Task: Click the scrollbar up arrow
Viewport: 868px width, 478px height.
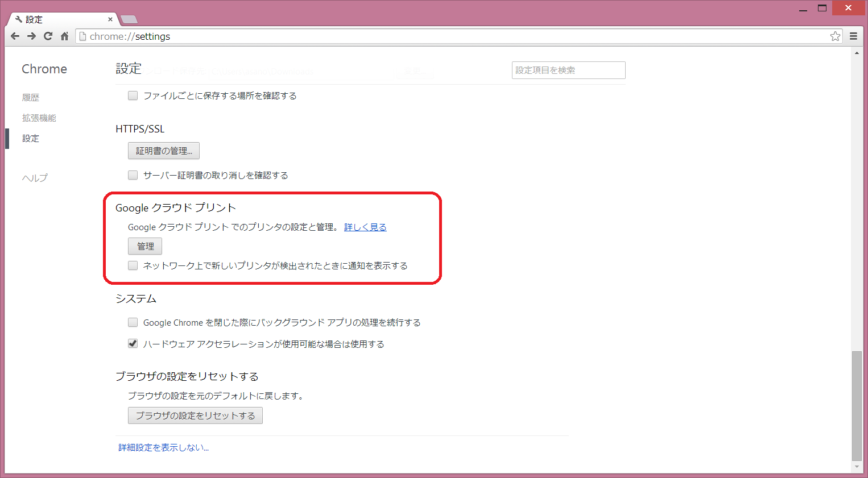Action: [x=857, y=53]
